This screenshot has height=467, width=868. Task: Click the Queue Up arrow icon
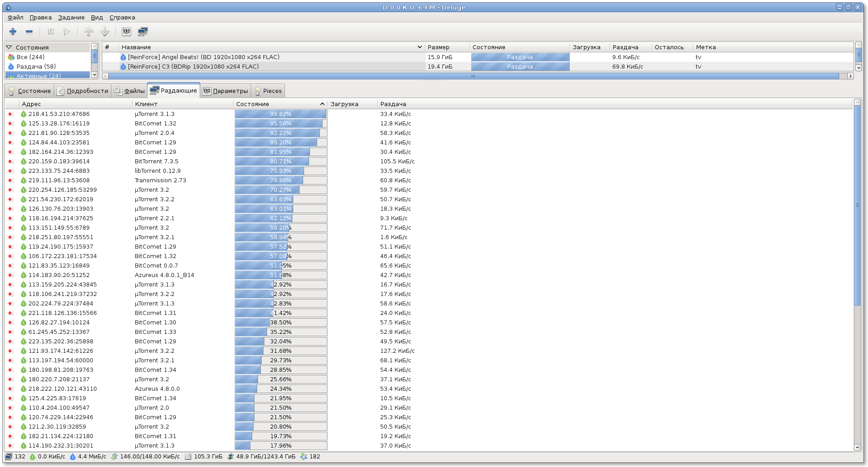[88, 32]
